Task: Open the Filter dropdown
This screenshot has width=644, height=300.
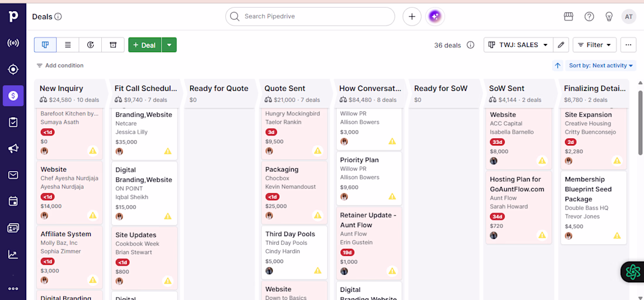Action: pyautogui.click(x=594, y=45)
